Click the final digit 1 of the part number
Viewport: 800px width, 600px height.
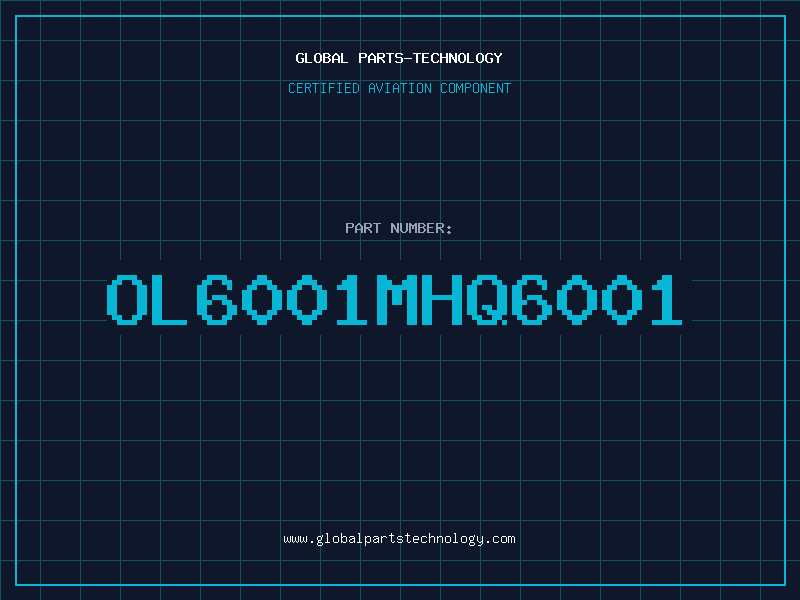666,299
